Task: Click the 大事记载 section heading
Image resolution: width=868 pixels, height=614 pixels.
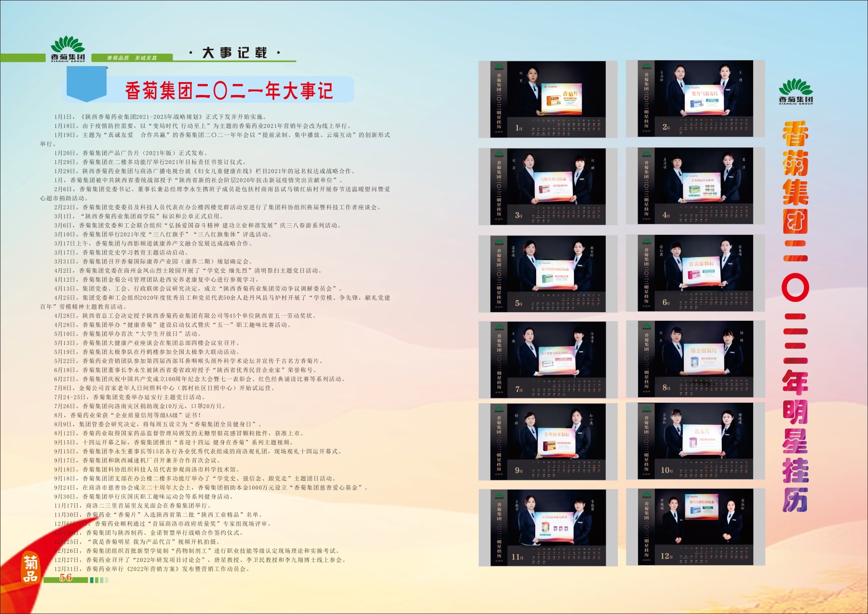Action: (234, 53)
